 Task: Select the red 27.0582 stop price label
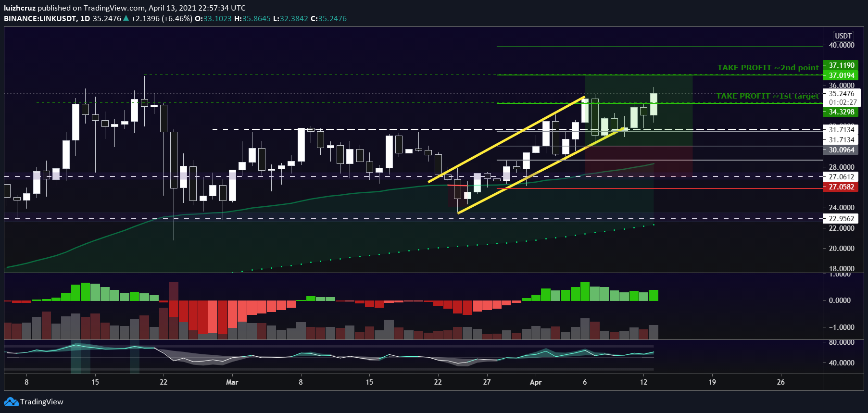click(841, 187)
